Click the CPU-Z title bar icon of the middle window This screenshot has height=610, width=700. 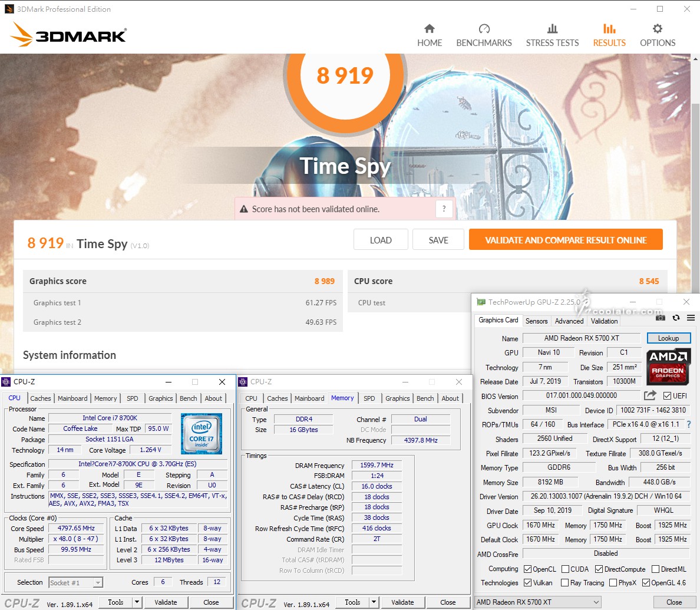(x=243, y=382)
